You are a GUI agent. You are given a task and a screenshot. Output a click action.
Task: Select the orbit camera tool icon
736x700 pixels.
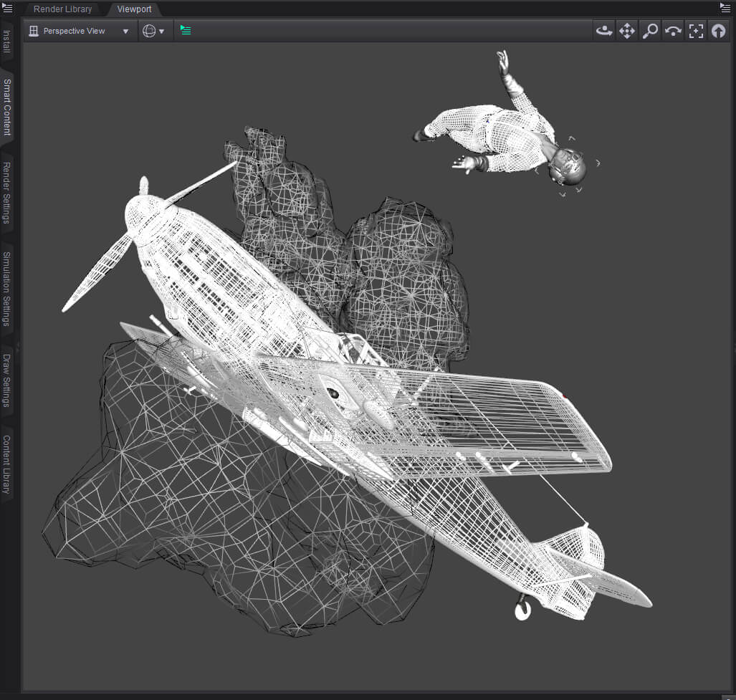click(x=604, y=31)
